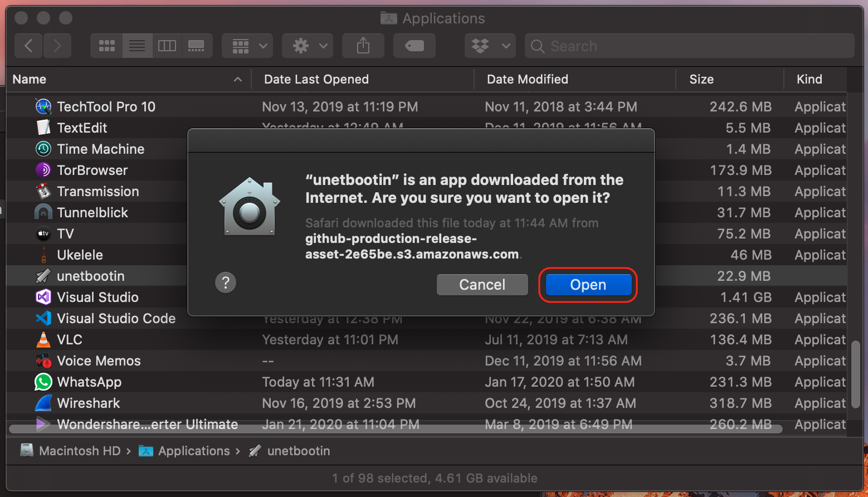The image size is (868, 497).
Task: Select the TechTool Pro 10 app icon
Action: 43,106
